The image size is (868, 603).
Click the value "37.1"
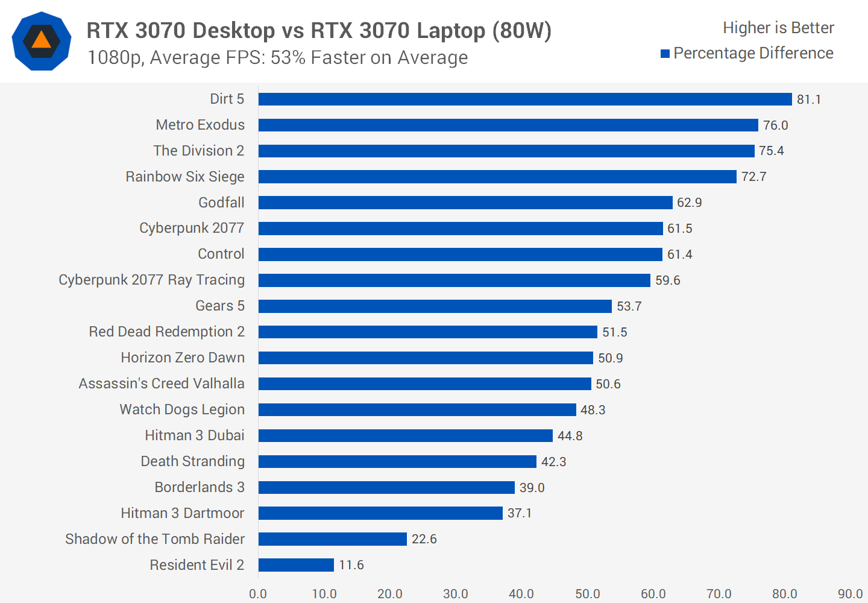tap(519, 513)
